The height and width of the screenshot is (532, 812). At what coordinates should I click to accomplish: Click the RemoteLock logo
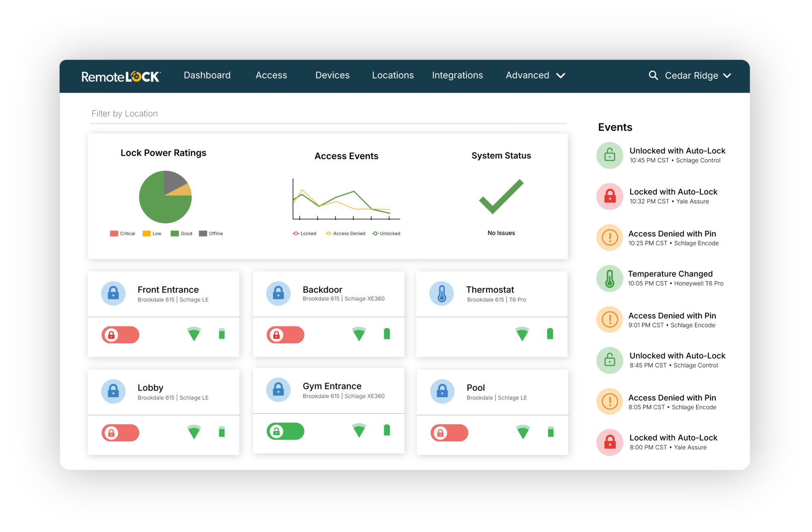pyautogui.click(x=121, y=76)
